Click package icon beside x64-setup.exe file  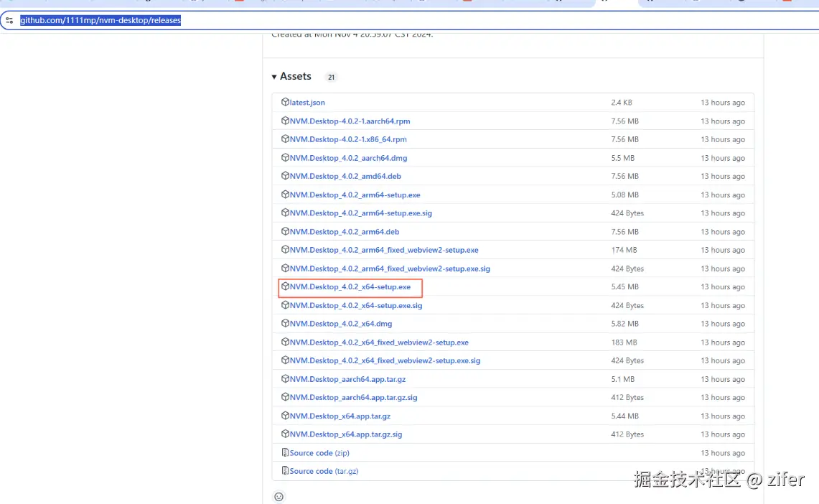coord(285,286)
